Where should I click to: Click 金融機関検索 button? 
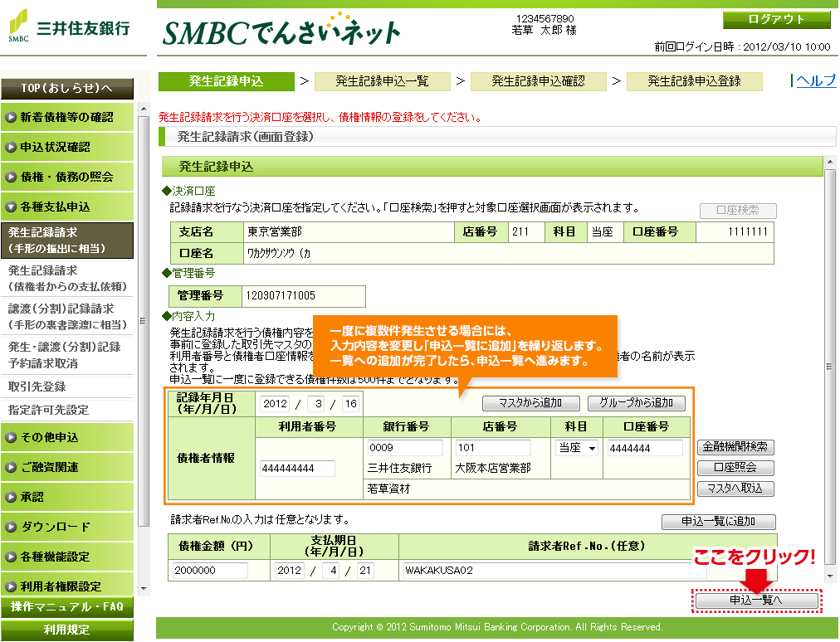tap(735, 446)
